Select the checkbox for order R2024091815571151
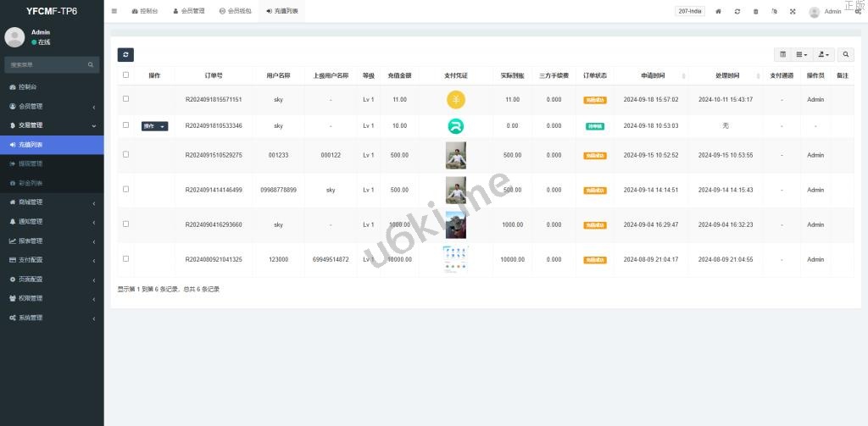Viewport: 868px width, 426px height. point(126,99)
